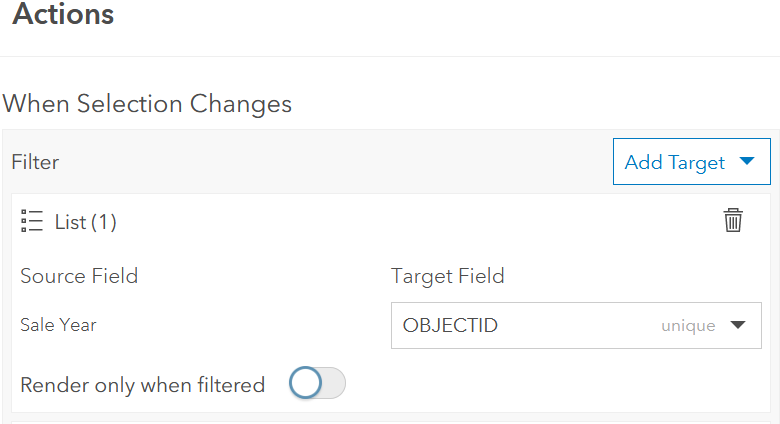Viewport: 780px width, 424px height.
Task: Click the When Selection Changes section header
Action: (x=147, y=103)
